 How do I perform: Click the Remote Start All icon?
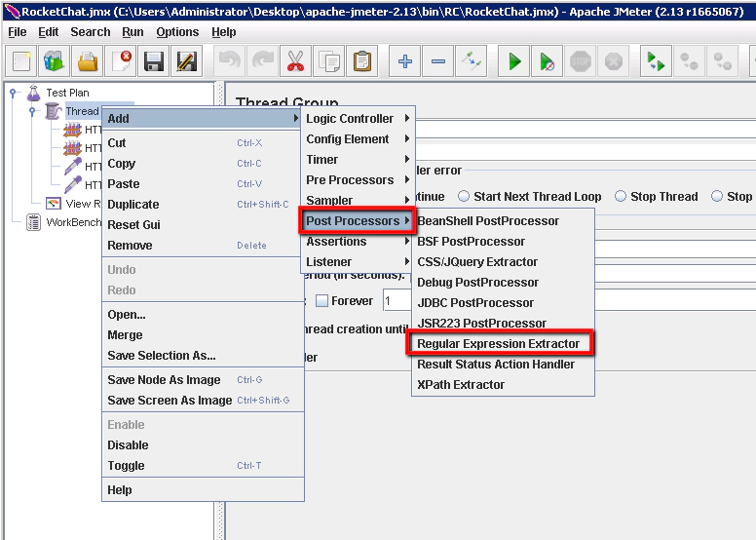coord(657,61)
